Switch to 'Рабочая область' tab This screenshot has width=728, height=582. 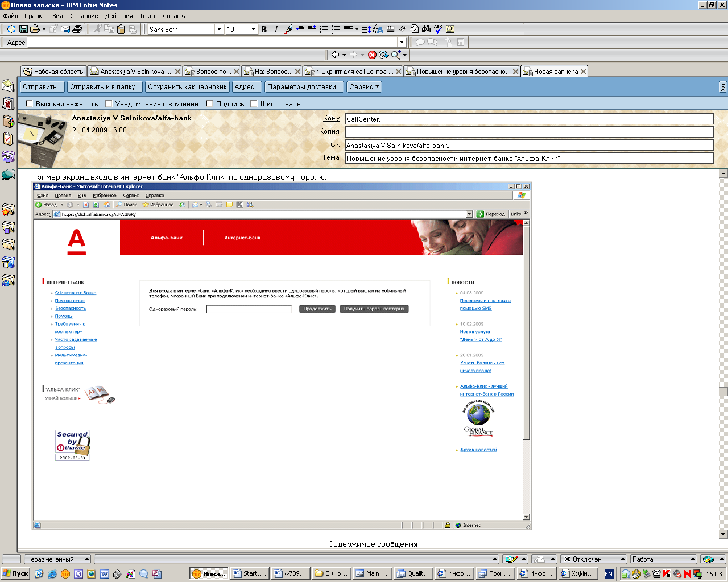(53, 72)
